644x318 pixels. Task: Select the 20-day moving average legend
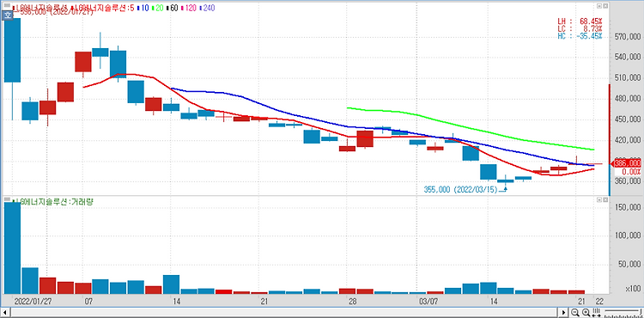pyautogui.click(x=158, y=8)
